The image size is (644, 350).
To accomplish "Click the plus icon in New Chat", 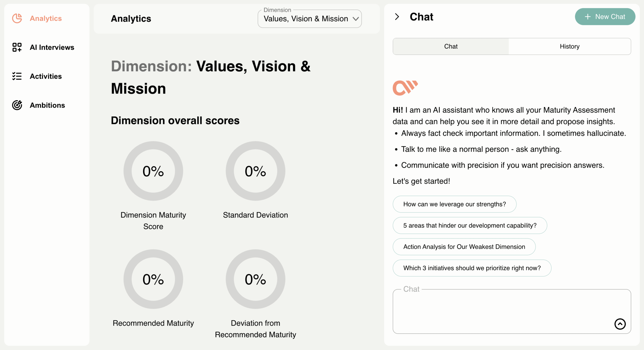I will [x=588, y=17].
